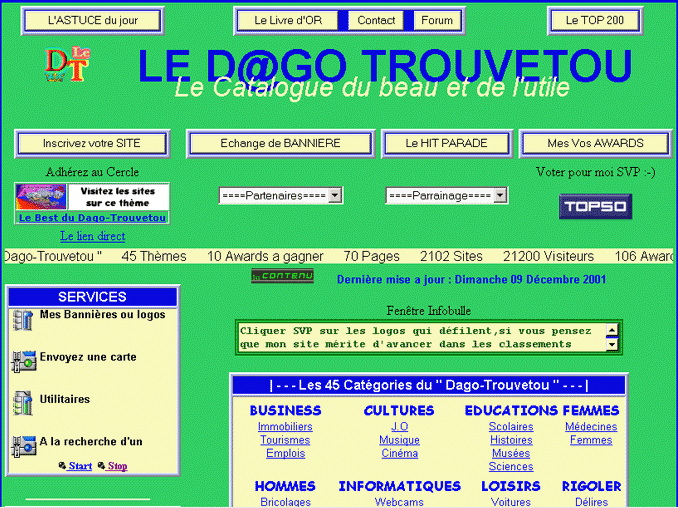
Task: Click inside the Fenêtre Infobulle text area
Action: pyautogui.click(x=422, y=338)
